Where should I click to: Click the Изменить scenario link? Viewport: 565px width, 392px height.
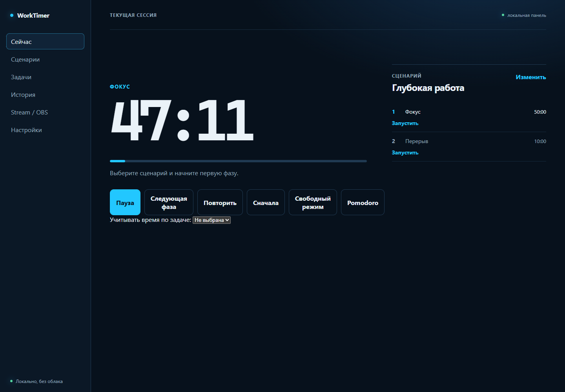pyautogui.click(x=531, y=77)
